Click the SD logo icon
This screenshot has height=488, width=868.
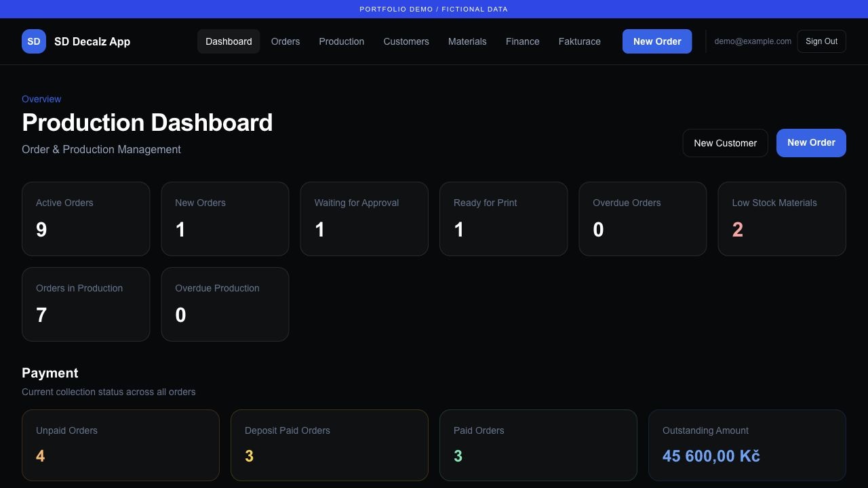[34, 41]
